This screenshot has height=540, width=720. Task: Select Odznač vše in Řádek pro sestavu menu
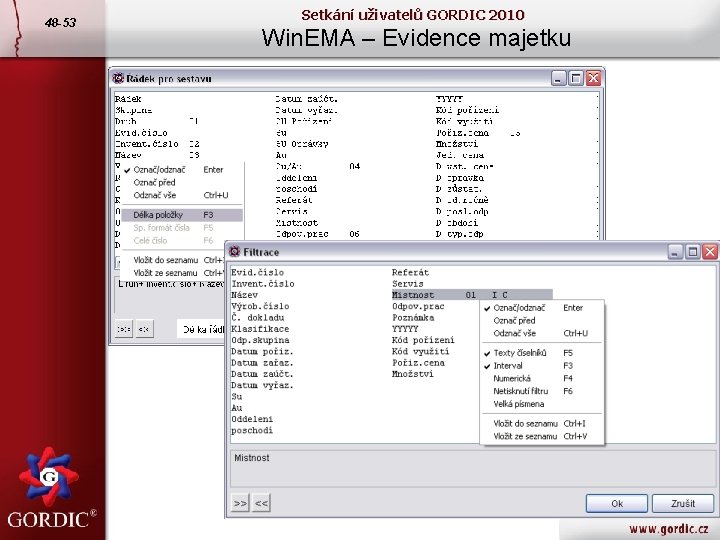(x=182, y=195)
